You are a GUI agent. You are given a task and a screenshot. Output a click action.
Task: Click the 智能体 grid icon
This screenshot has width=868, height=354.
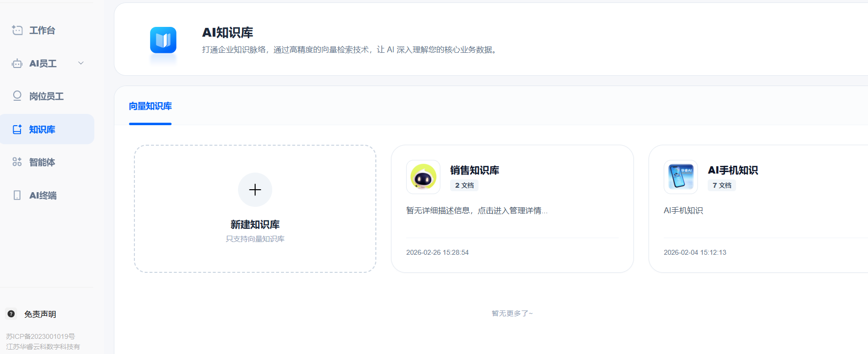17,162
